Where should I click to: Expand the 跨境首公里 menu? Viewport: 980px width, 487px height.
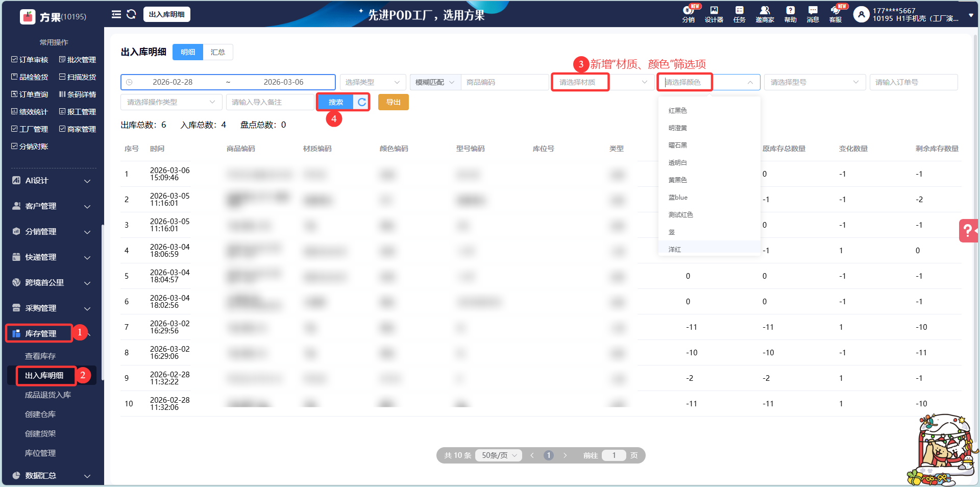click(52, 283)
